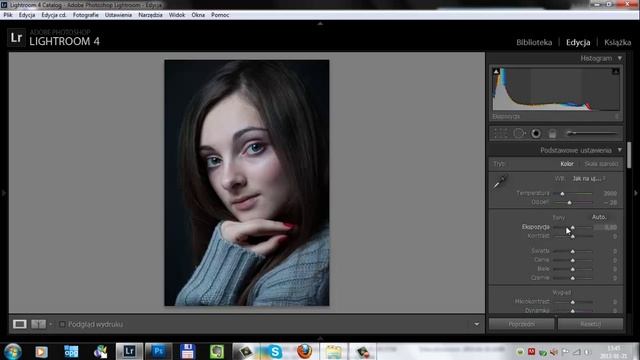Click the Auto tone button
Viewport: 640px width, 360px height.
click(599, 217)
